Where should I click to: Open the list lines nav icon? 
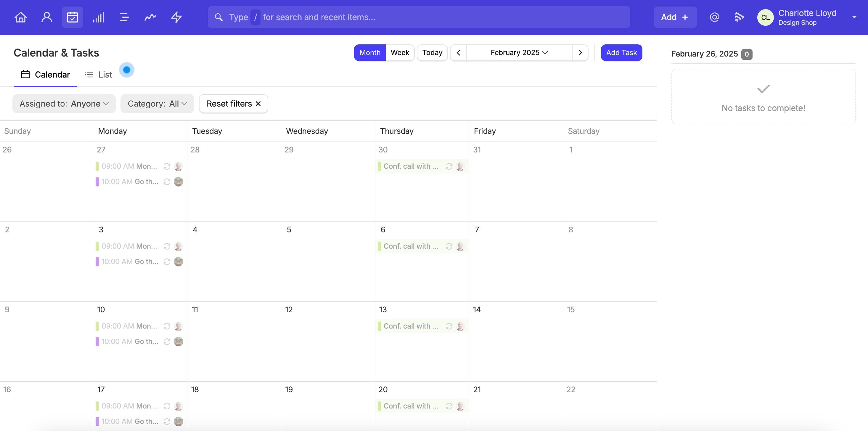(124, 17)
